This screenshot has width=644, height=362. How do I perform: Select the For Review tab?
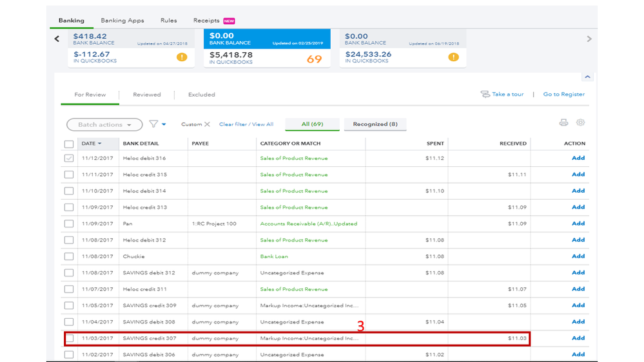[x=90, y=95]
